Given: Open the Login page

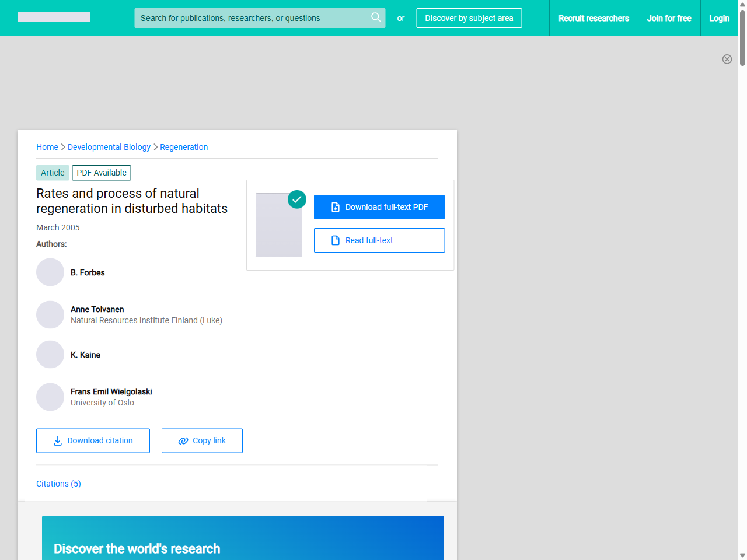Looking at the screenshot, I should [x=720, y=18].
